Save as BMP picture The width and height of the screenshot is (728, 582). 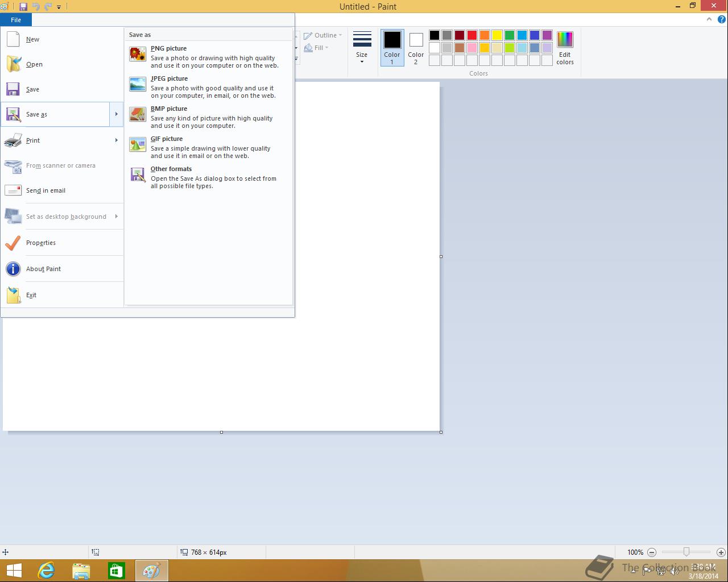208,117
